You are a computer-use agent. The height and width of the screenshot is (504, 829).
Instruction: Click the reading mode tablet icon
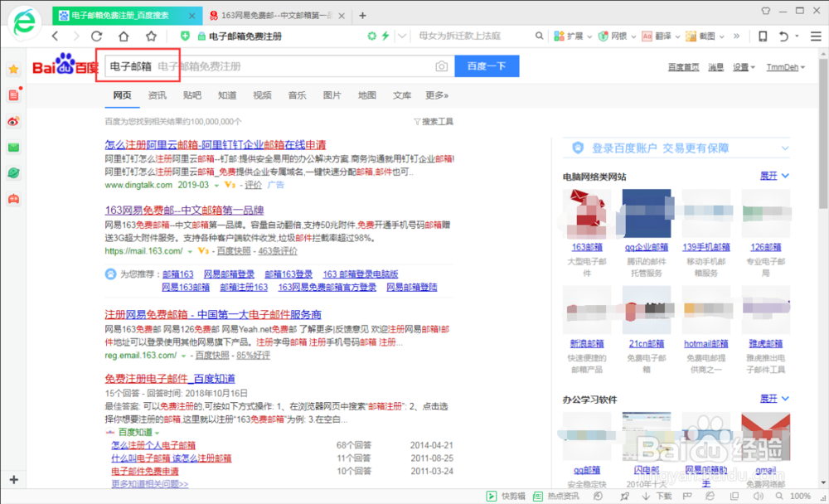pos(763,36)
